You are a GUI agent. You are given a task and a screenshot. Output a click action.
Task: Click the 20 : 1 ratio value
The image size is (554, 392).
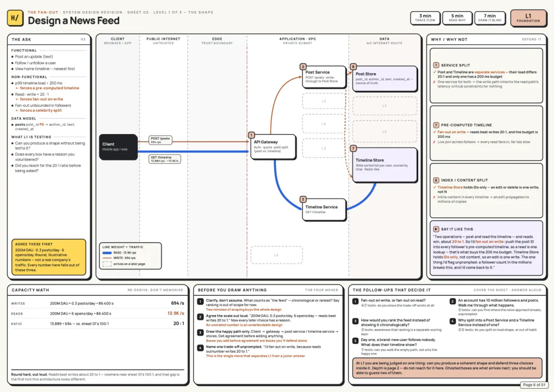pyautogui.click(x=179, y=323)
